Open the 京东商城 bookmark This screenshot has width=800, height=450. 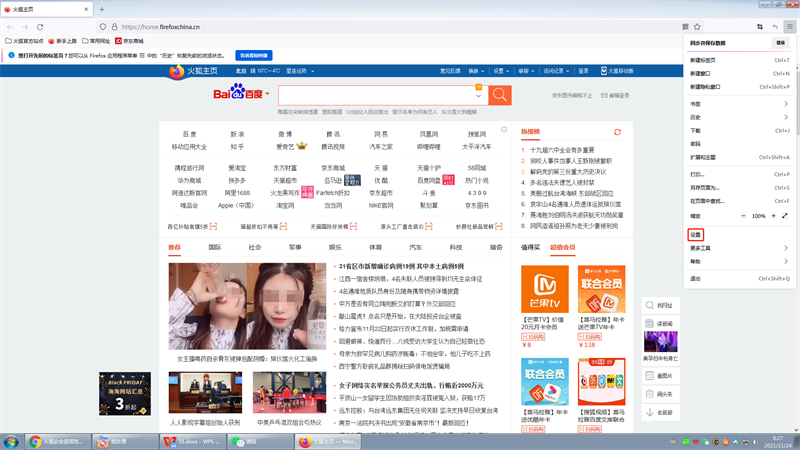click(129, 41)
